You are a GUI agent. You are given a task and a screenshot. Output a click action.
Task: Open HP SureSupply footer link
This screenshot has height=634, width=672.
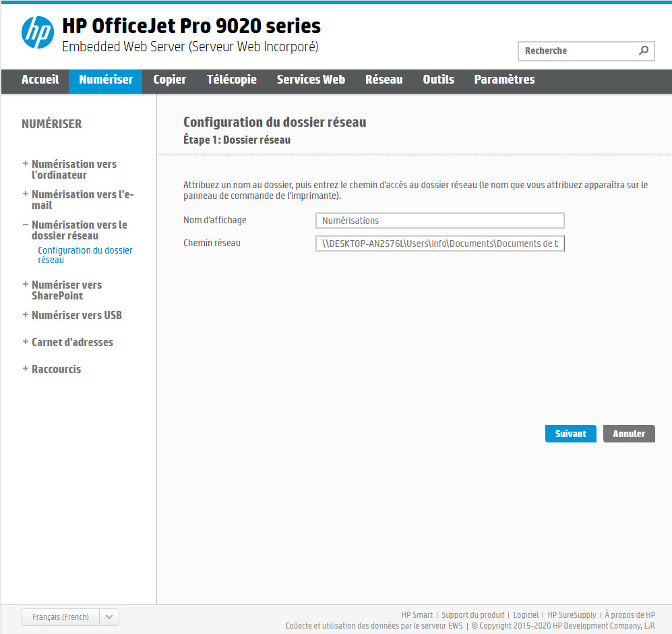[x=572, y=615]
